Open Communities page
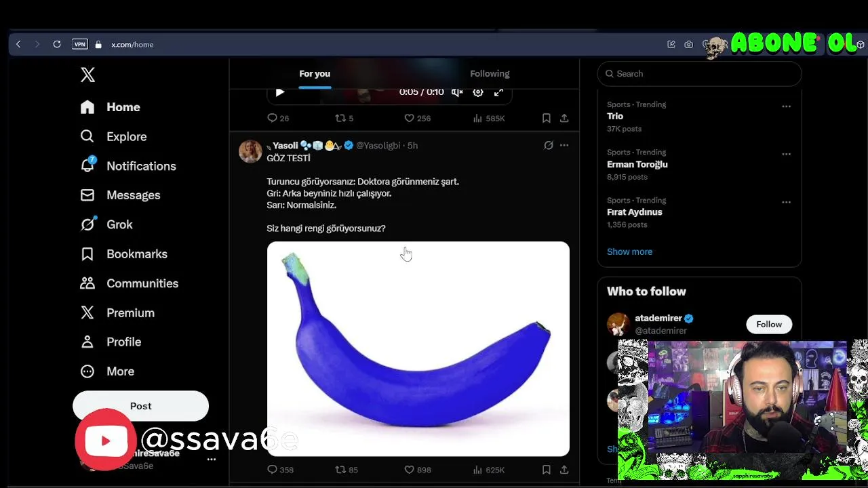The image size is (868, 488). coord(130,283)
